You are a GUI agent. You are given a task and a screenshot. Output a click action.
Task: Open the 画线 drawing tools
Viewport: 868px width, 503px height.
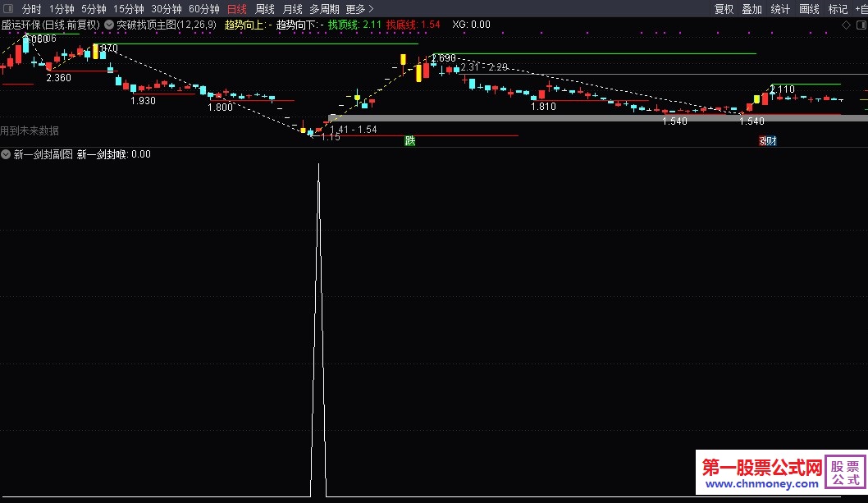pyautogui.click(x=809, y=9)
